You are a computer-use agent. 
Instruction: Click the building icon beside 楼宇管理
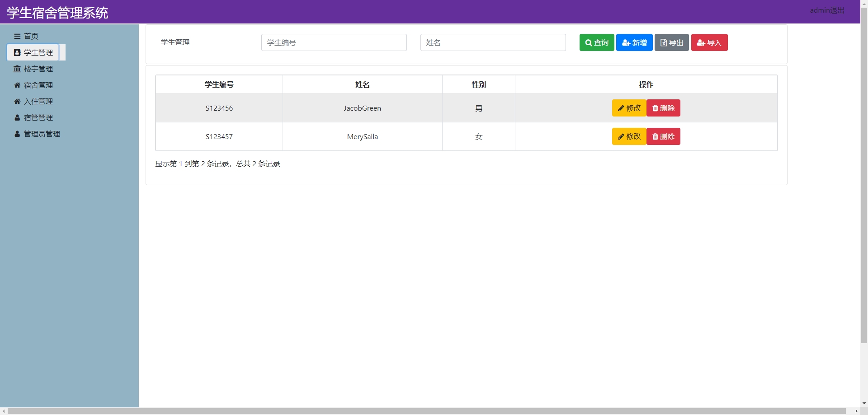(17, 69)
